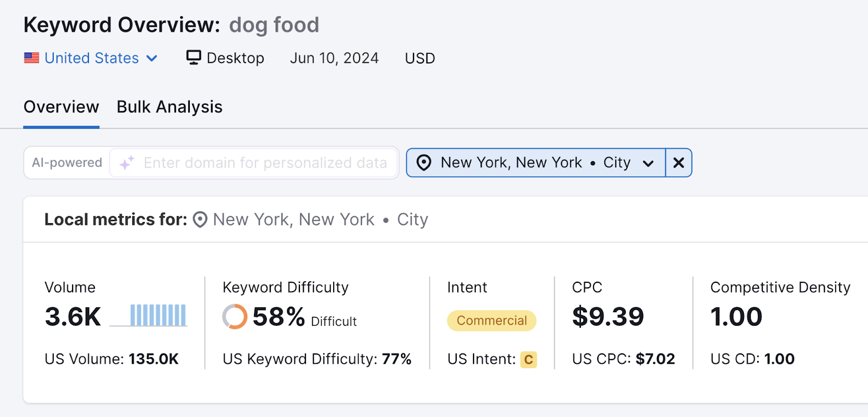Remove the New York location filter
The width and height of the screenshot is (868, 417).
tap(678, 162)
